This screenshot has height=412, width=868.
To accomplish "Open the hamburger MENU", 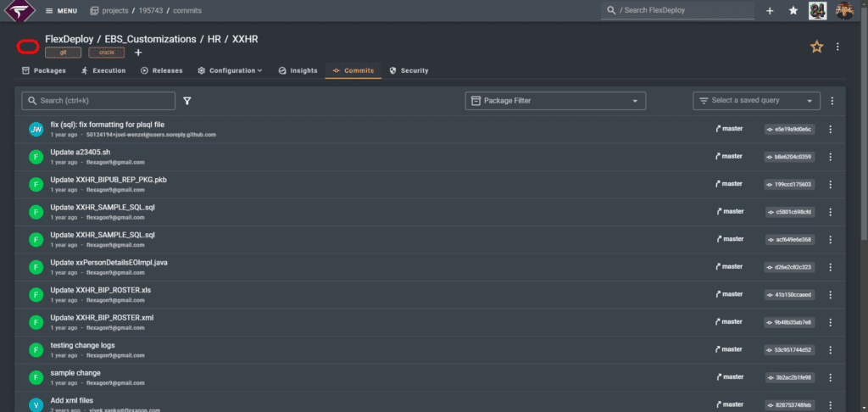I will (61, 11).
